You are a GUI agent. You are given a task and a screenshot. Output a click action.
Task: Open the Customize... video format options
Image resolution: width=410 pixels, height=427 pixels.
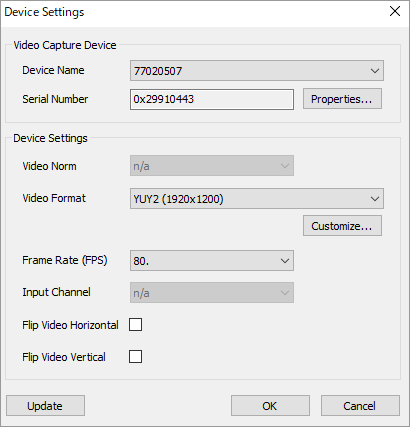342,226
